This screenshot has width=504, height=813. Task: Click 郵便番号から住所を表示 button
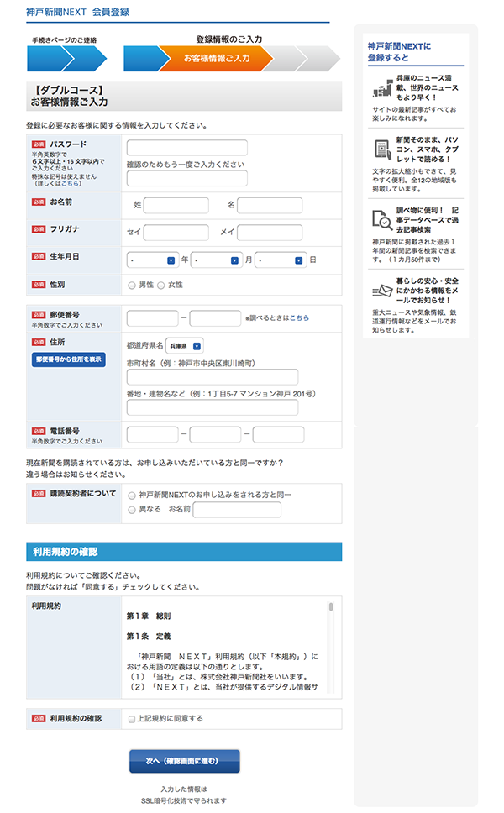click(68, 359)
